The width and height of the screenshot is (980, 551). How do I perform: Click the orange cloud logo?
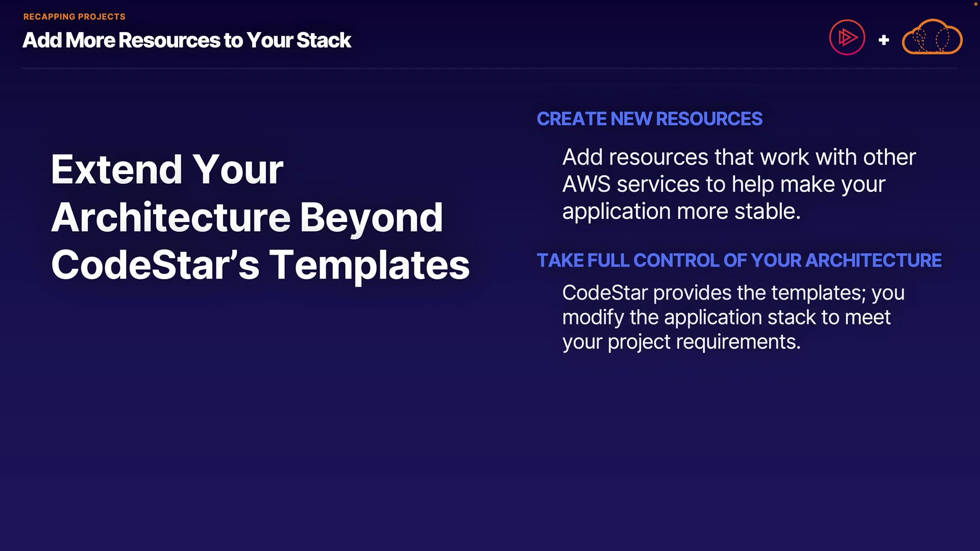(x=932, y=37)
